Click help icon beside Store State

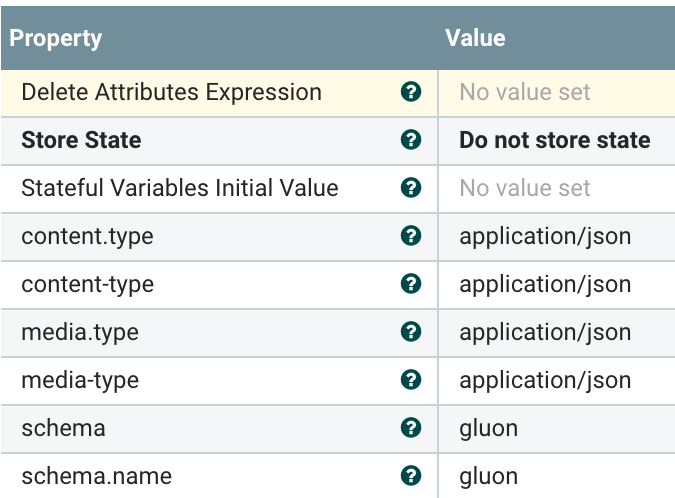point(410,140)
